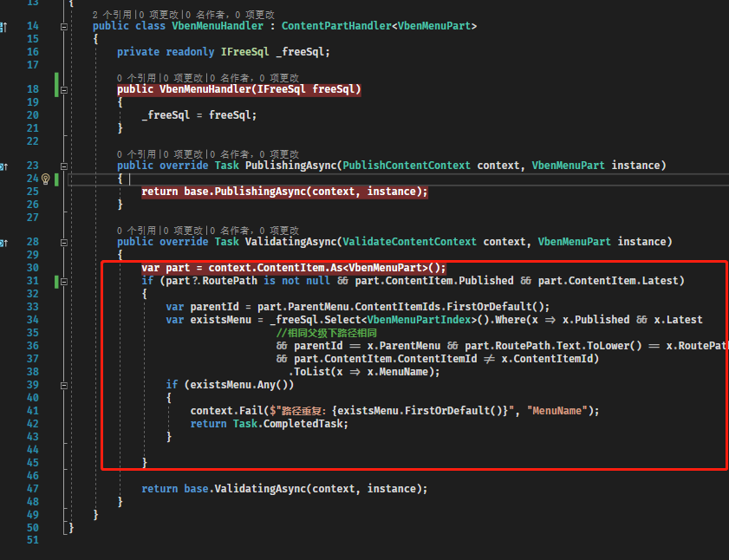This screenshot has width=729, height=560.
Task: Click the 'VbenMenuPartIndex' type on line 34
Action: pos(419,320)
